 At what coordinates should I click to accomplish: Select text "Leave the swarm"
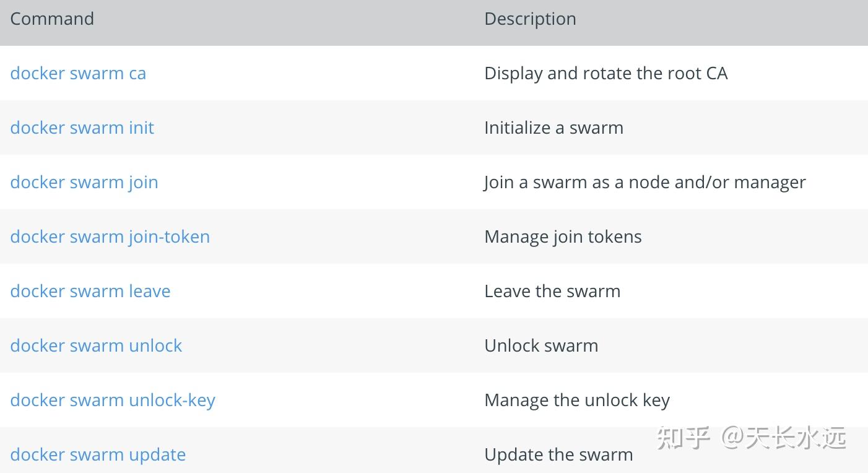pyautogui.click(x=552, y=291)
